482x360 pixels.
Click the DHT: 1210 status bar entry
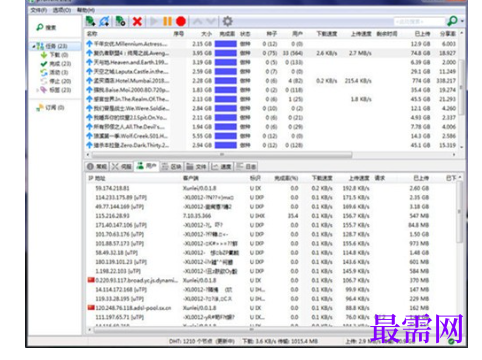pos(202,341)
